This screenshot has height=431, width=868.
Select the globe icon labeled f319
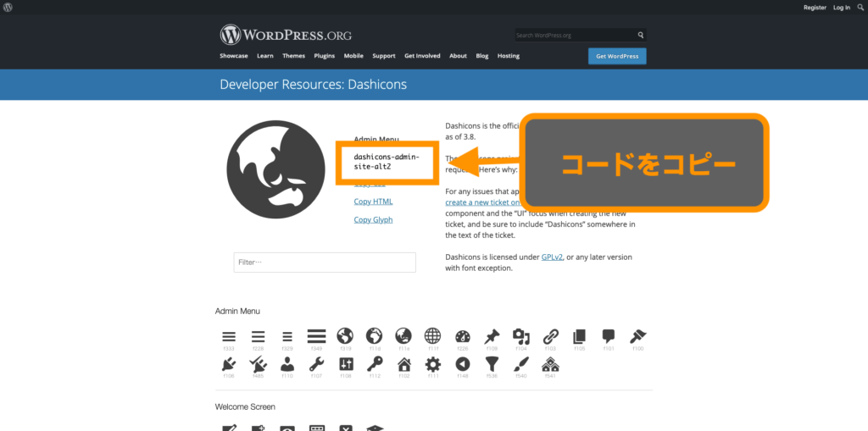[345, 336]
